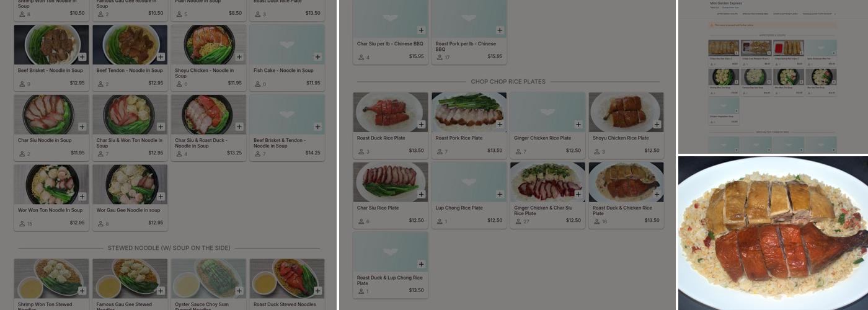Viewport: 868px width, 310px height.
Task: Add Char Siu per lb Chinese BBQ
Action: click(422, 30)
